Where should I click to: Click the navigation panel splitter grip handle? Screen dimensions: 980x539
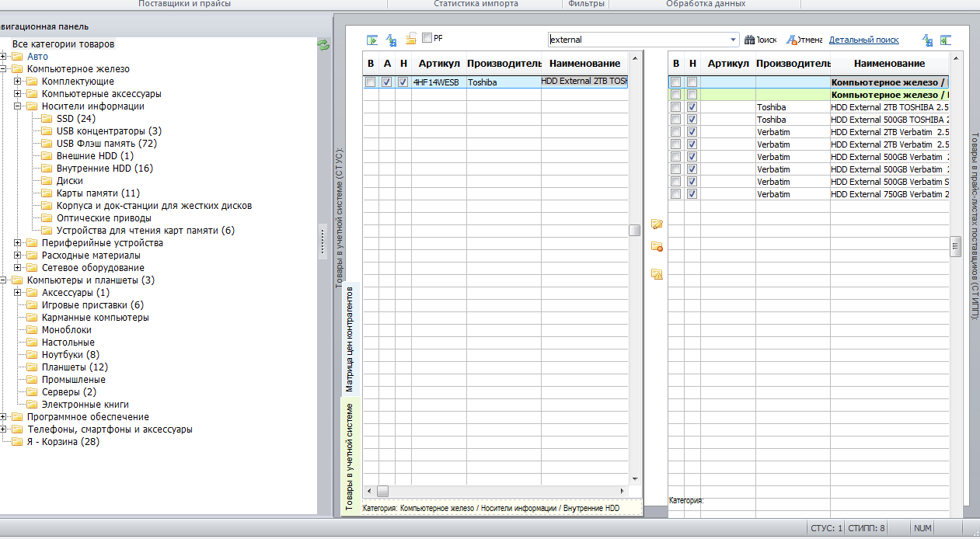[321, 243]
